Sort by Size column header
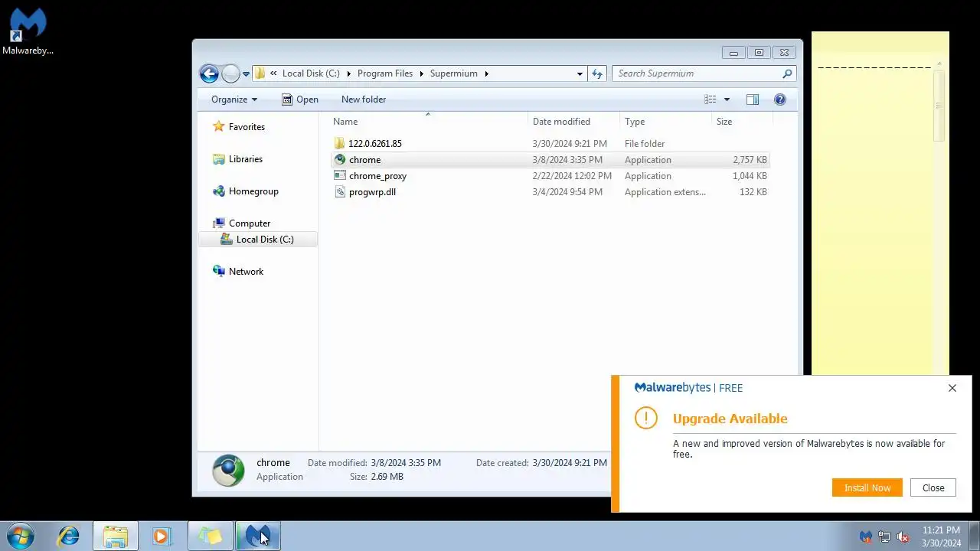 pos(743,122)
